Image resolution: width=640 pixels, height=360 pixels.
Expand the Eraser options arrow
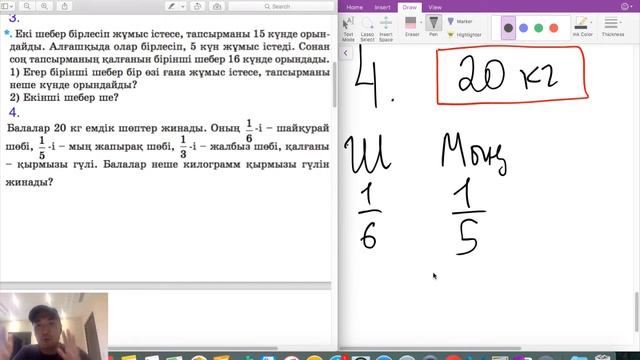point(421,22)
